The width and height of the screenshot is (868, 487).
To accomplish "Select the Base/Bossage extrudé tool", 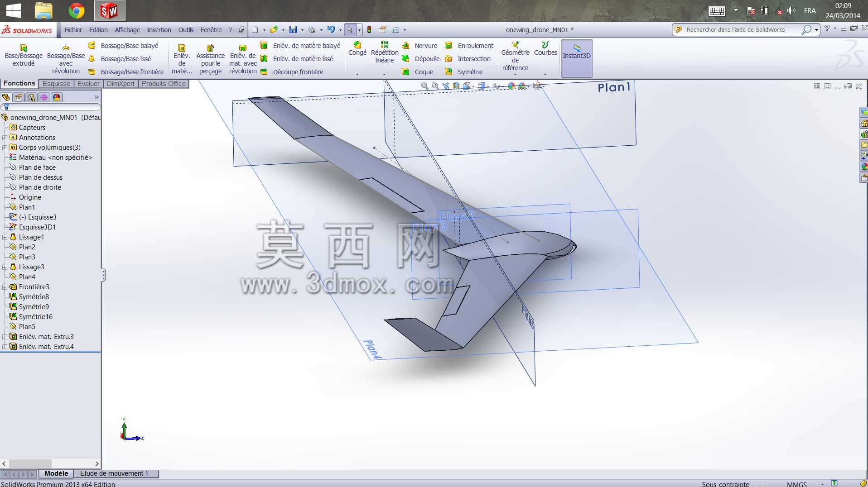I will click(x=24, y=56).
